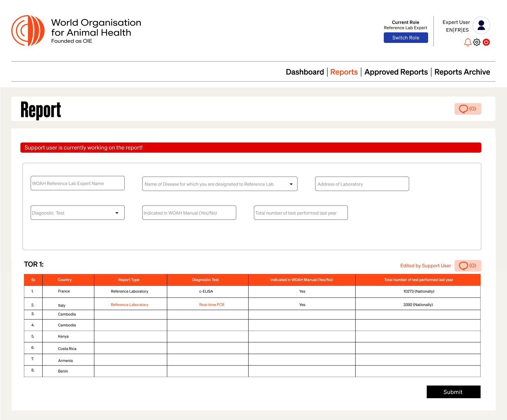Click the Indicated in WOAH Manual input
Screen dimensions: 507x420
tap(189, 213)
